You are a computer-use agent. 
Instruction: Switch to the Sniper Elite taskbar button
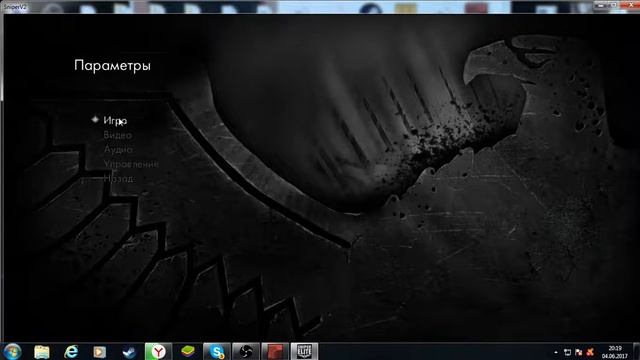click(x=304, y=351)
